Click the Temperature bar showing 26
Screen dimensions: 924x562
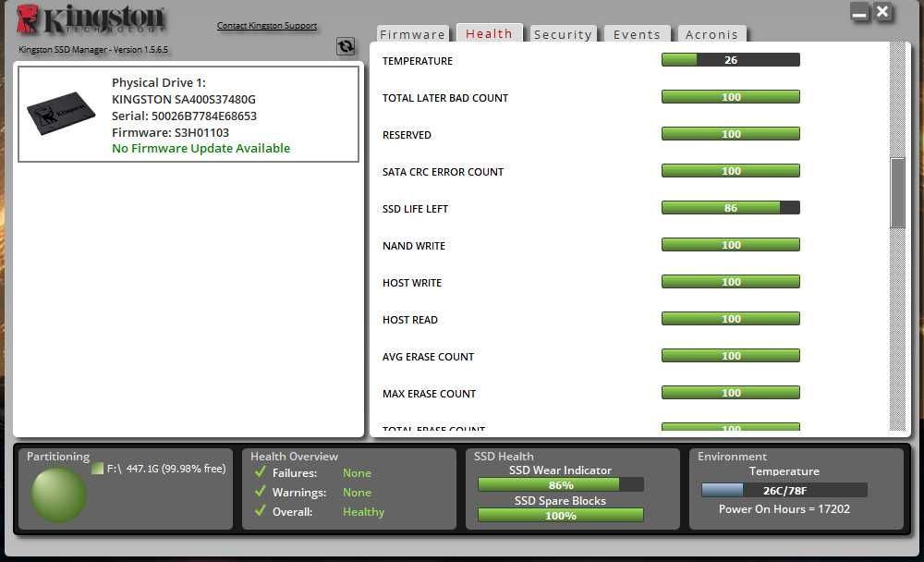[731, 59]
